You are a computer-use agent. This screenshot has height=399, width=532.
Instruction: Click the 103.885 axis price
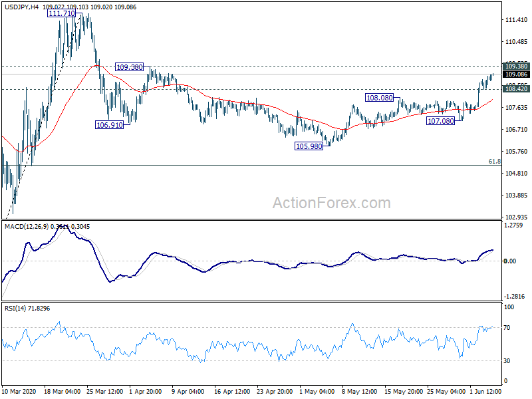point(516,196)
